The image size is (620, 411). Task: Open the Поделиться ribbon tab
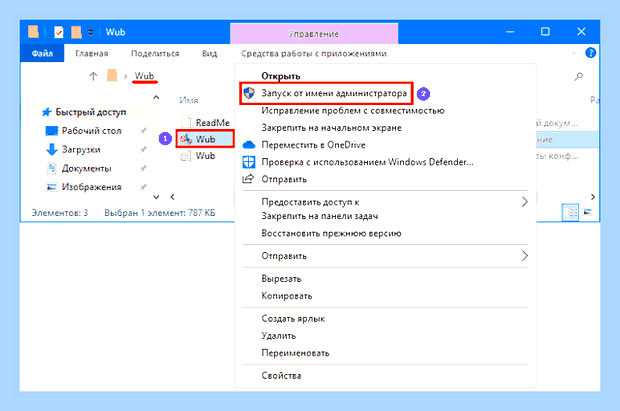[x=155, y=53]
